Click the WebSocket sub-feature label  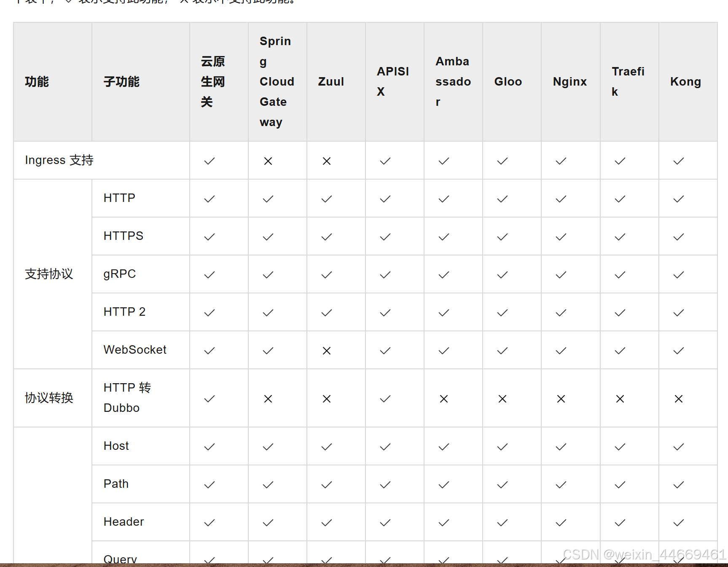coord(135,350)
